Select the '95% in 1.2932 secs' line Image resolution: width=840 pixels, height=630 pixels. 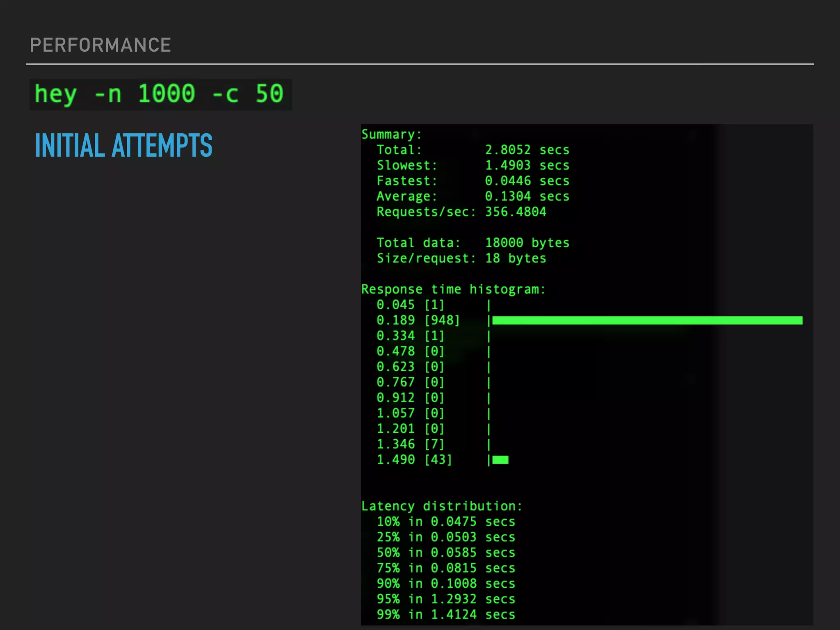pos(446,599)
